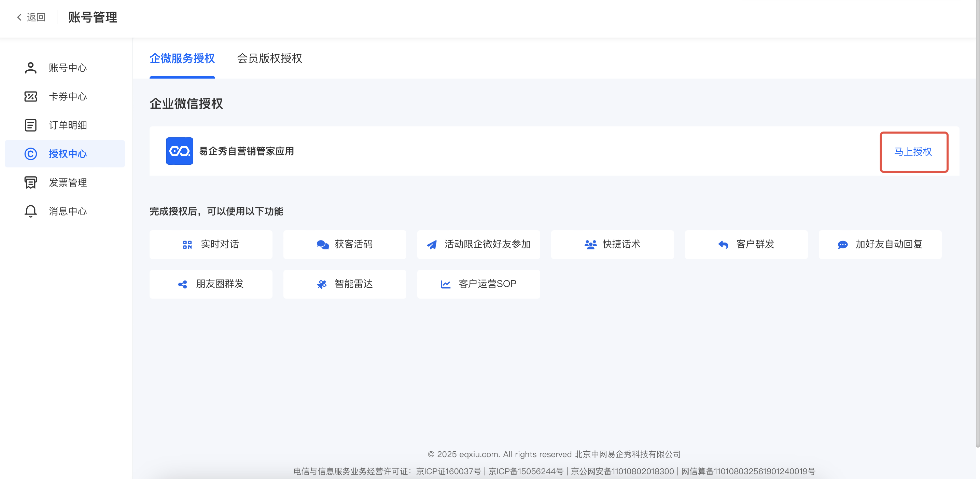The width and height of the screenshot is (980, 479).
Task: Click the 消息中心 bell icon
Action: 30,211
